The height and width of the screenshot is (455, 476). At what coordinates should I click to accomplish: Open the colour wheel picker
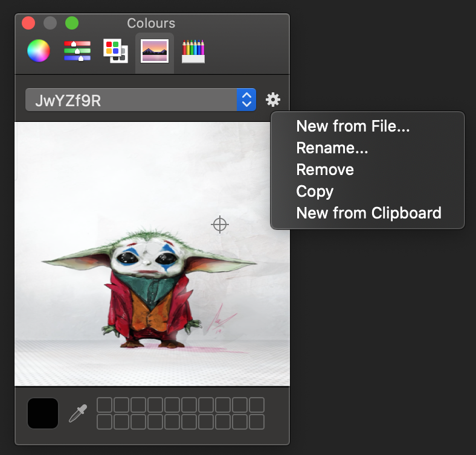(39, 51)
